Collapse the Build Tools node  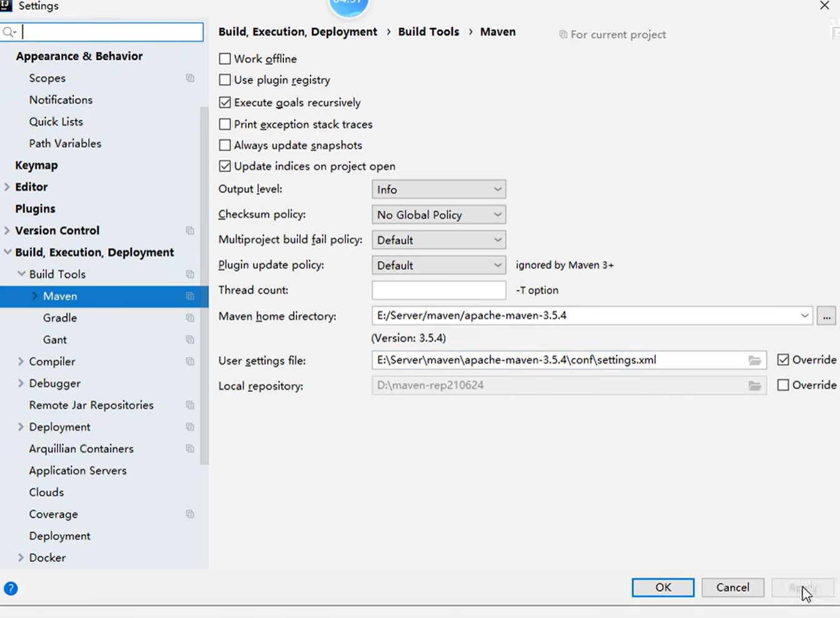point(21,274)
